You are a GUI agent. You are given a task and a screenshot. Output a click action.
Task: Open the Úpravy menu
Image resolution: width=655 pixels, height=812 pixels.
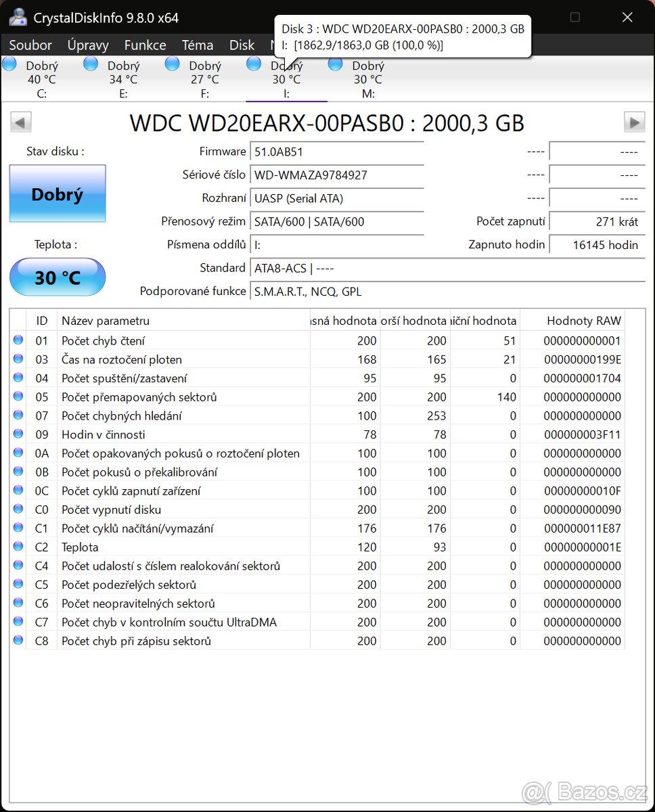(87, 45)
